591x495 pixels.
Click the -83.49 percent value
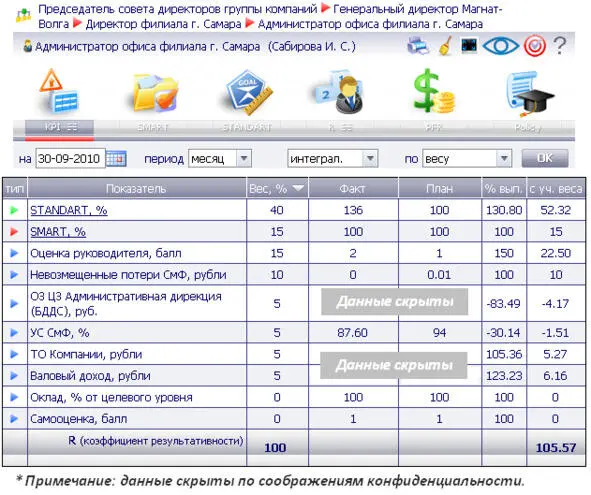point(503,303)
